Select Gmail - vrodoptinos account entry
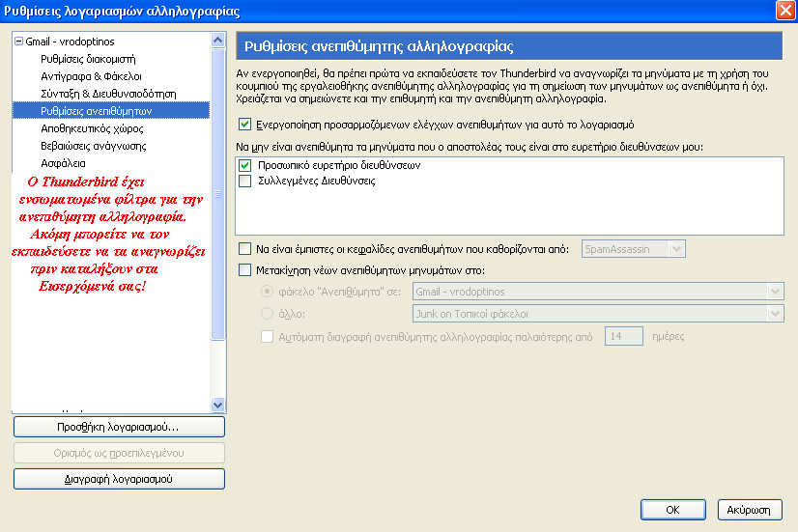The image size is (798, 532). pyautogui.click(x=70, y=42)
